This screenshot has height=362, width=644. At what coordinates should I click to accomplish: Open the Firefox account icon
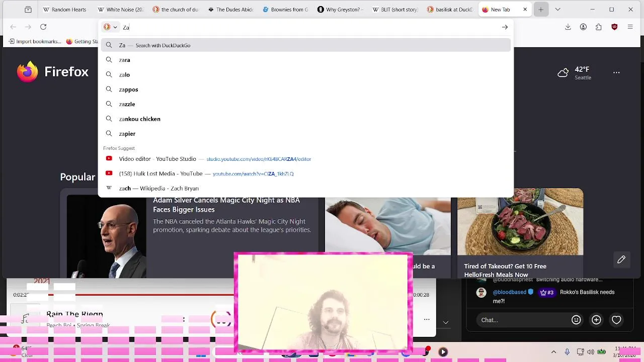click(x=583, y=27)
